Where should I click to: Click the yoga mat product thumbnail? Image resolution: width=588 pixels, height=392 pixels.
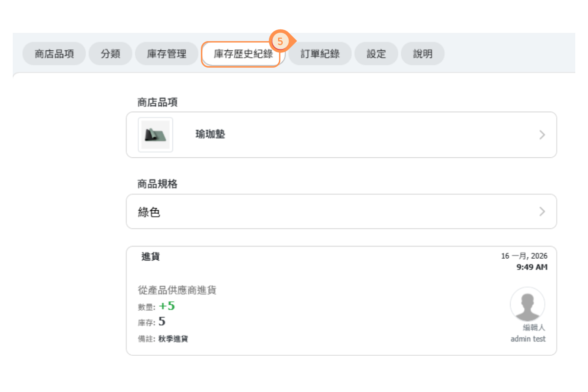click(155, 135)
